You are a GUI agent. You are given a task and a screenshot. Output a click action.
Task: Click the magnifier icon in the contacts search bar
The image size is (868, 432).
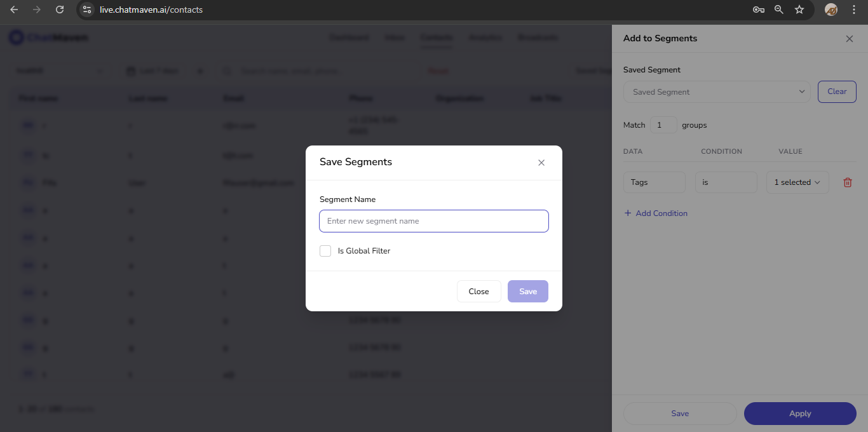(227, 71)
